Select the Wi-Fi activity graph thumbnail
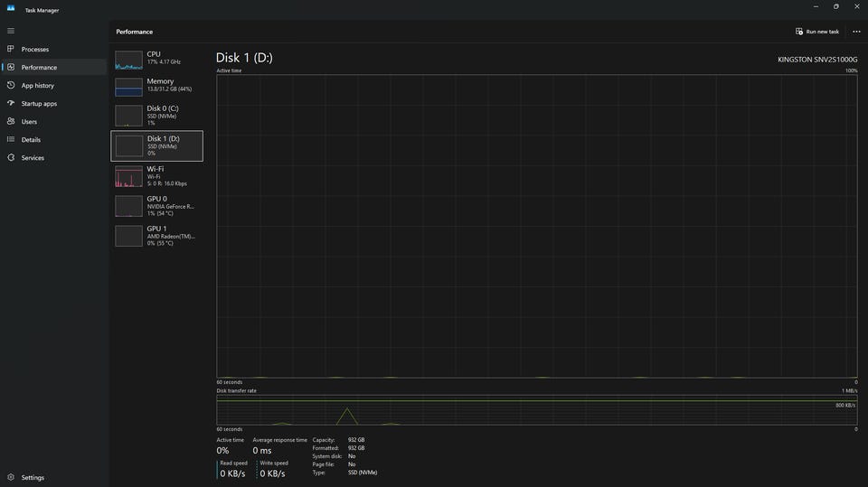The width and height of the screenshot is (868, 487). point(128,176)
